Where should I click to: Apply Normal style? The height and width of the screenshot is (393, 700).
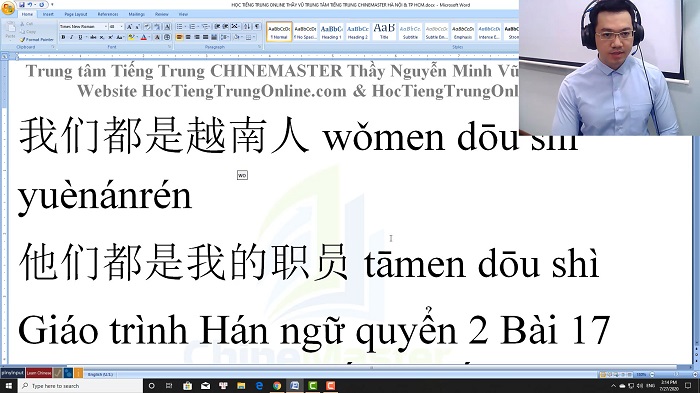279,32
